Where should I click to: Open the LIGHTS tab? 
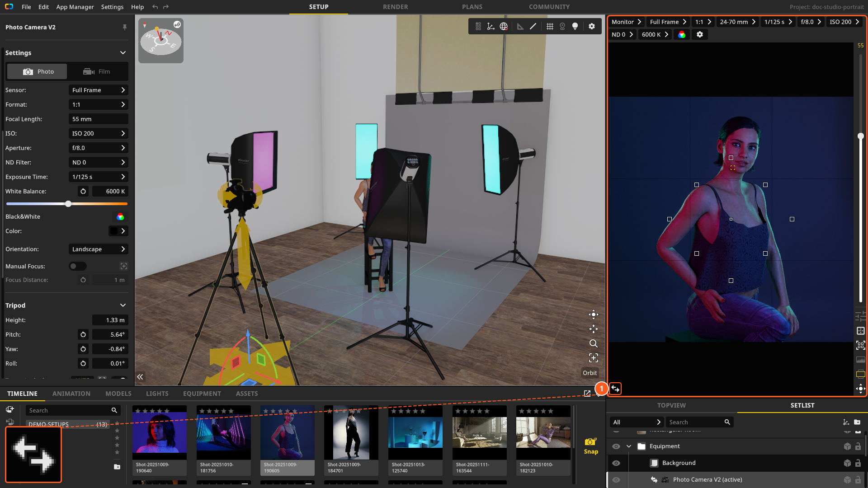tap(157, 394)
